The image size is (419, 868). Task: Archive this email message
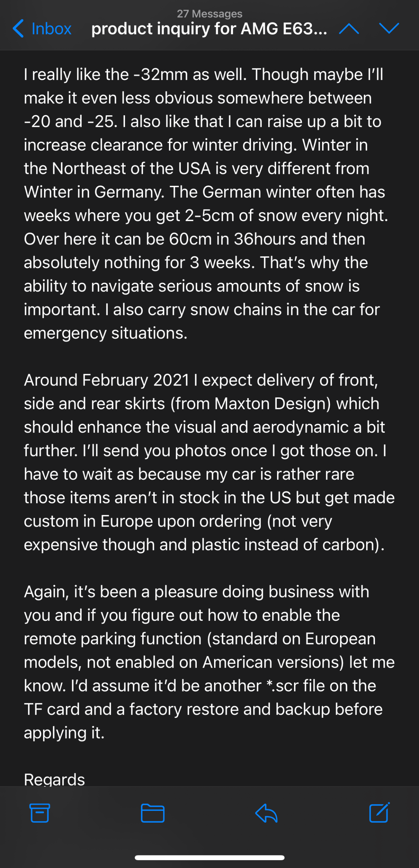pos(40,813)
